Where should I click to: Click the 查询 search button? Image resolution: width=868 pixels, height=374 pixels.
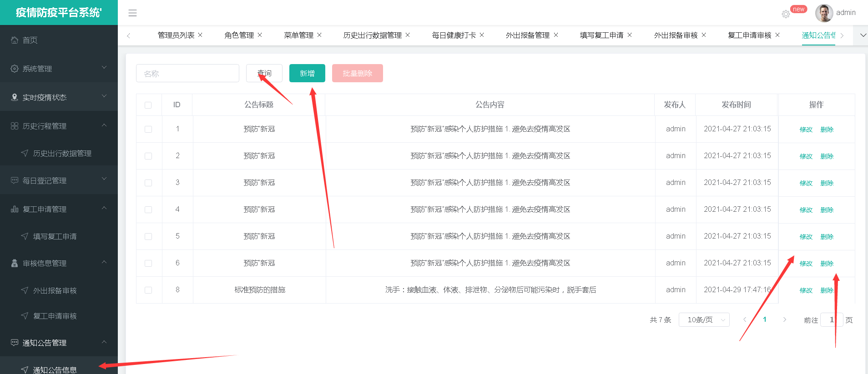coord(264,73)
